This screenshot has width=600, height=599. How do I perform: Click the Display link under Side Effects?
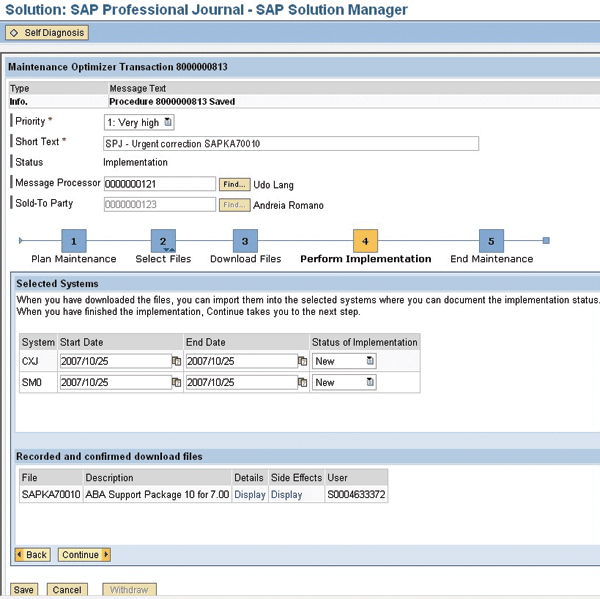(x=286, y=495)
